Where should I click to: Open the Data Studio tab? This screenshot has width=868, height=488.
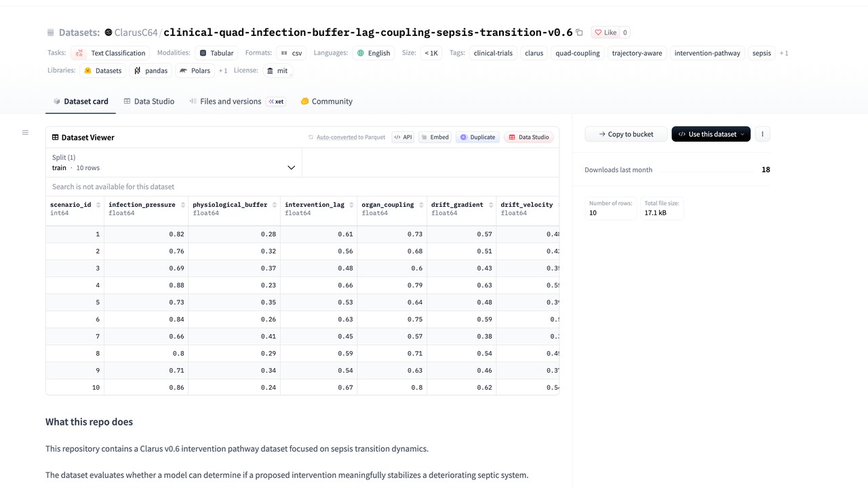point(149,102)
